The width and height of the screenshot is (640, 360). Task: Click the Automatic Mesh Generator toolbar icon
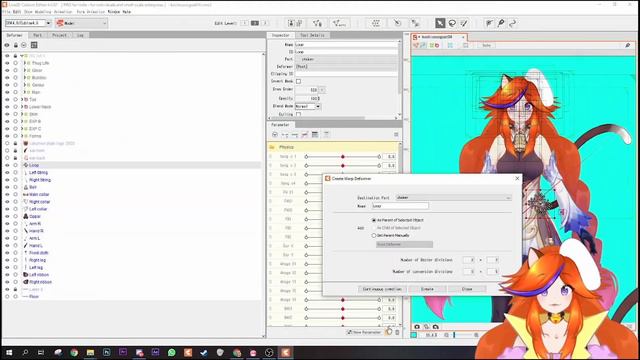click(x=339, y=23)
